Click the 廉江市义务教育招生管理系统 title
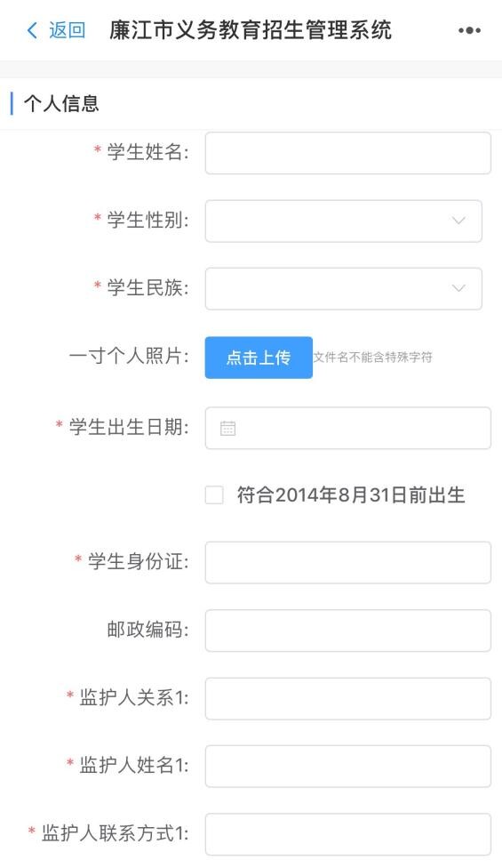 (x=251, y=30)
